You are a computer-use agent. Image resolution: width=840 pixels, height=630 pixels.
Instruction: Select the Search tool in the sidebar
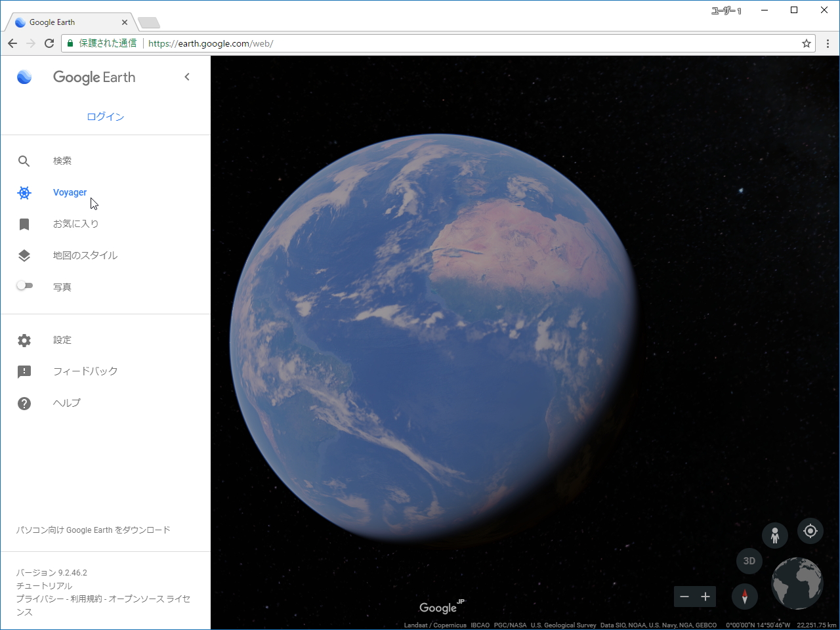(62, 161)
